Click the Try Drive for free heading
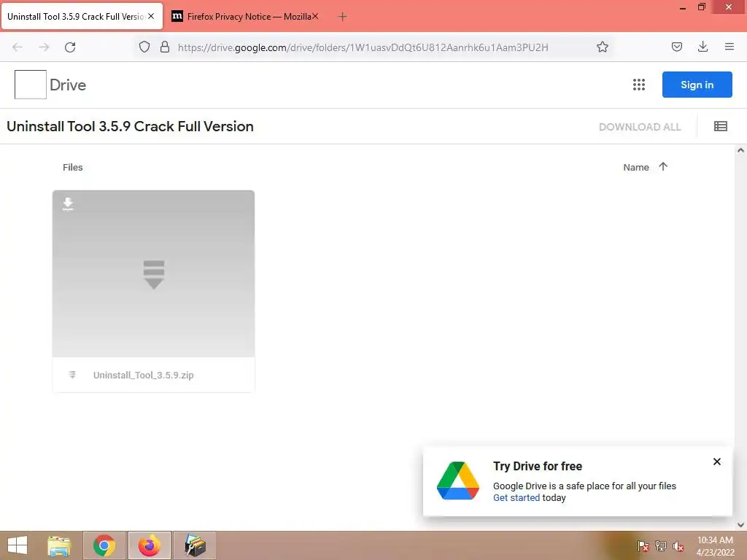 [x=538, y=466]
